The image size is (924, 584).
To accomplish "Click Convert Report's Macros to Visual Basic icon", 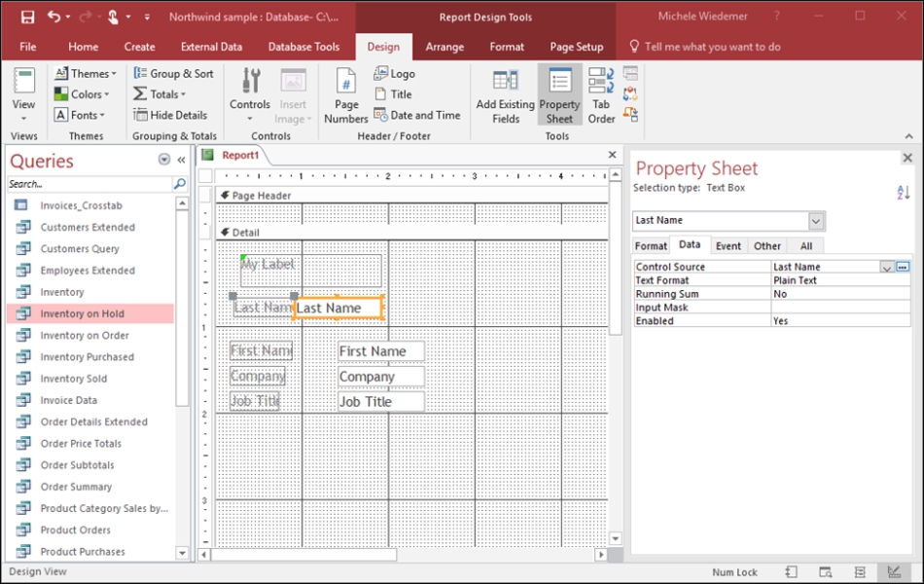I will click(x=630, y=114).
